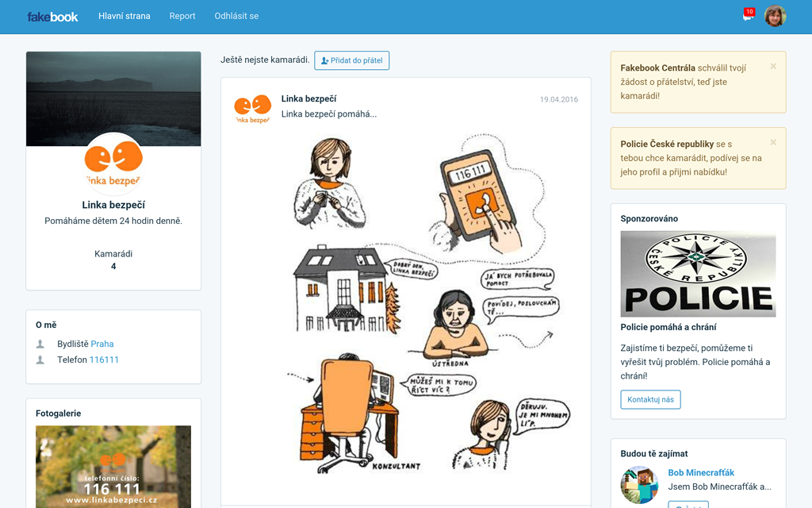812x508 pixels.
Task: Click the user profile avatar in the top bar
Action: pos(776,16)
